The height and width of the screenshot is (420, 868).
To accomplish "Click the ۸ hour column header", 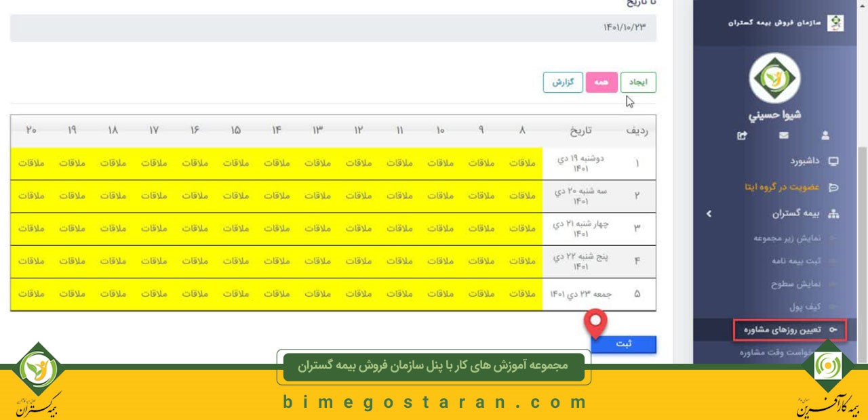I will (x=521, y=131).
